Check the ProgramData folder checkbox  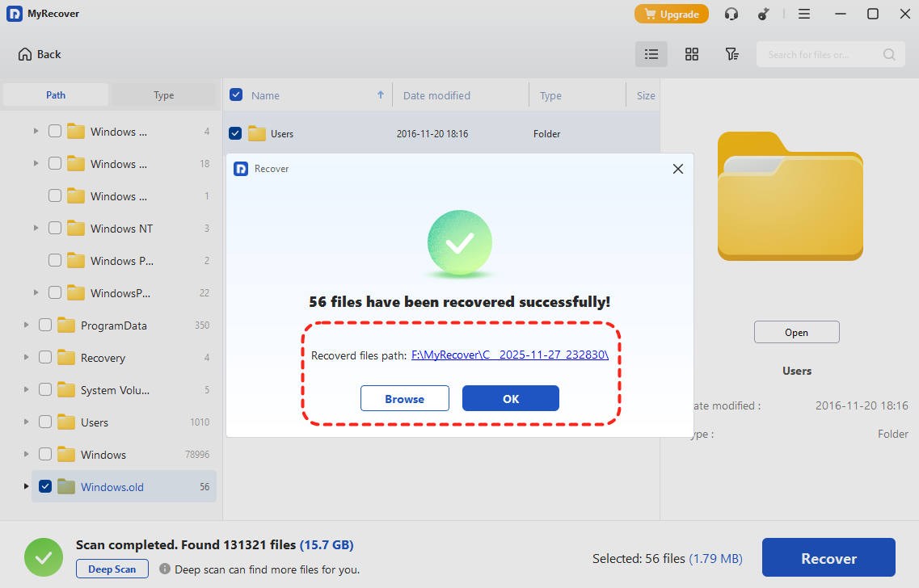(45, 325)
